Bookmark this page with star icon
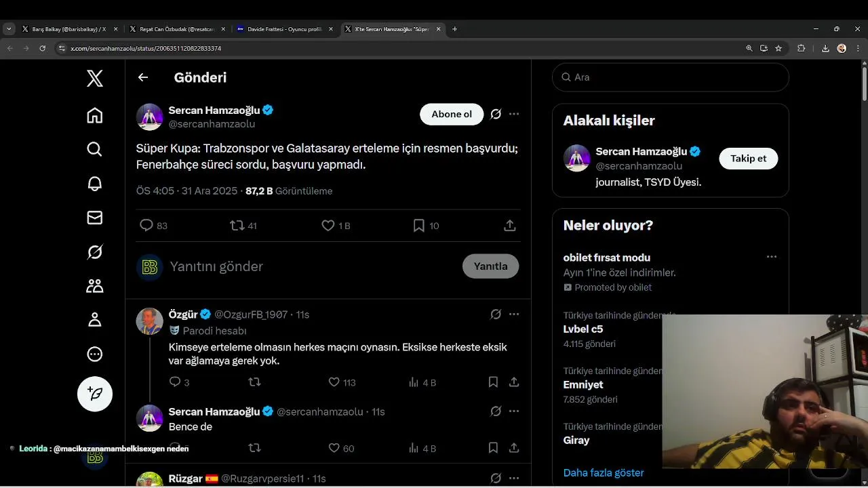The height and width of the screenshot is (488, 868). coord(778,48)
